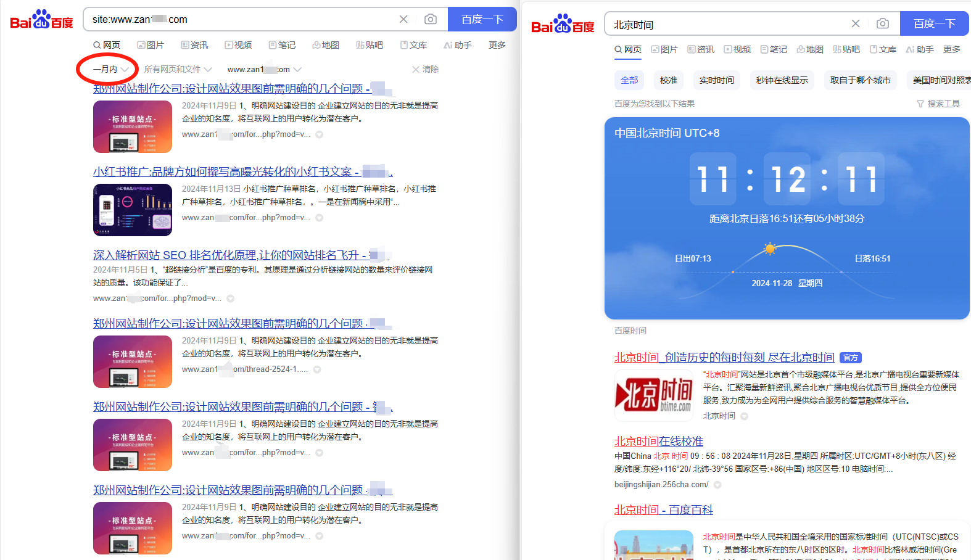Open snapshot arrow beside first result URL
The image size is (971, 560).
(x=320, y=134)
